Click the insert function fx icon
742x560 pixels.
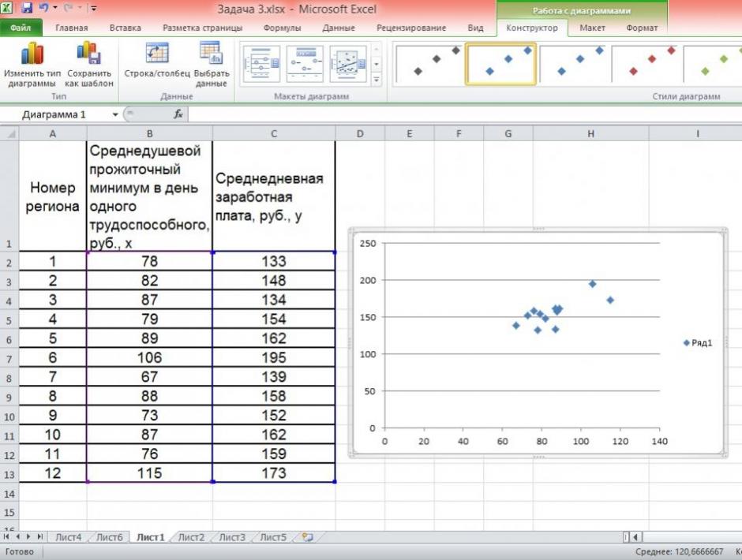(178, 114)
